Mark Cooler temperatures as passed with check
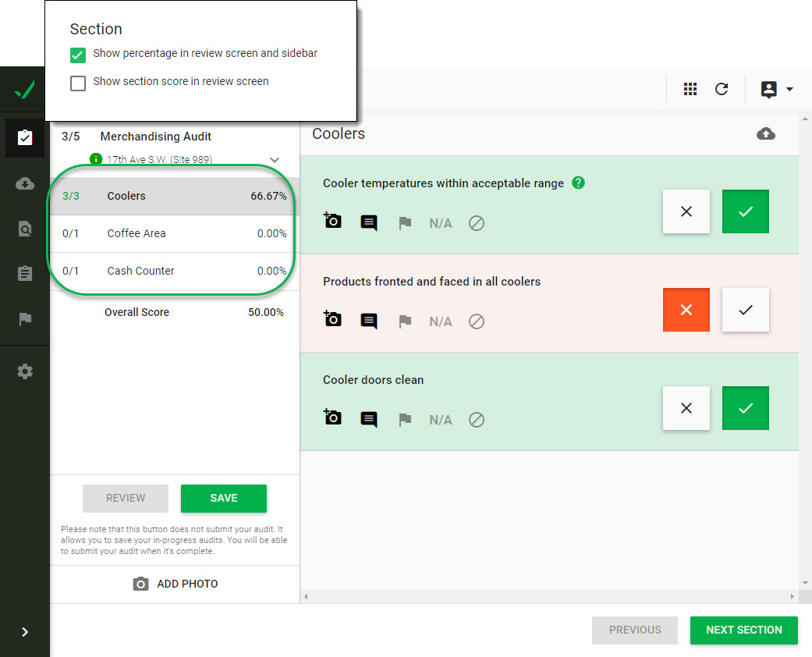The width and height of the screenshot is (812, 657). click(745, 211)
